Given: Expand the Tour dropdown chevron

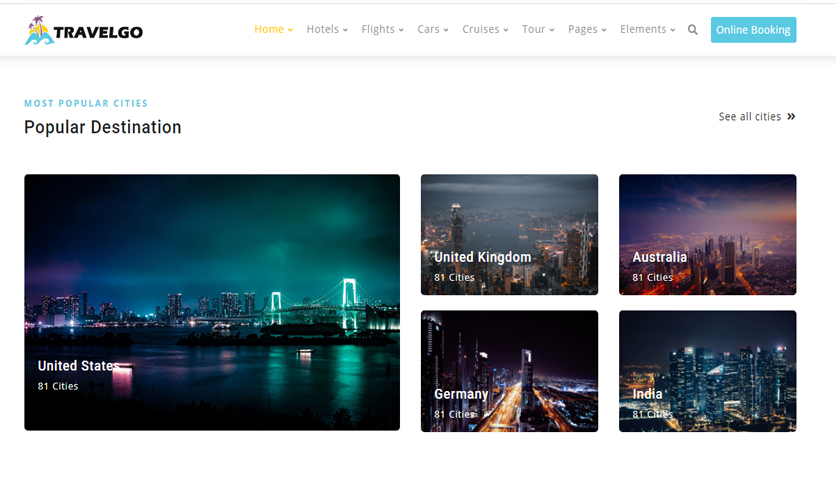Looking at the screenshot, I should click(552, 30).
